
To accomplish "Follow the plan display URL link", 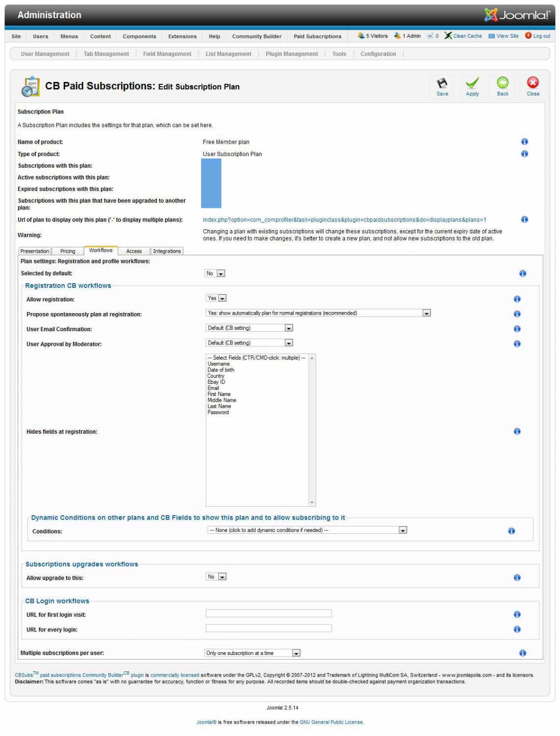I will (x=345, y=220).
